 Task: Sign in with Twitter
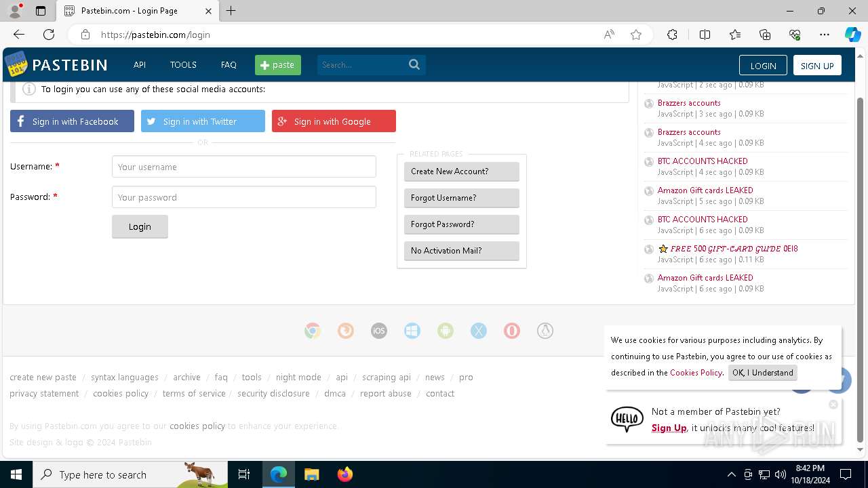[x=203, y=121]
